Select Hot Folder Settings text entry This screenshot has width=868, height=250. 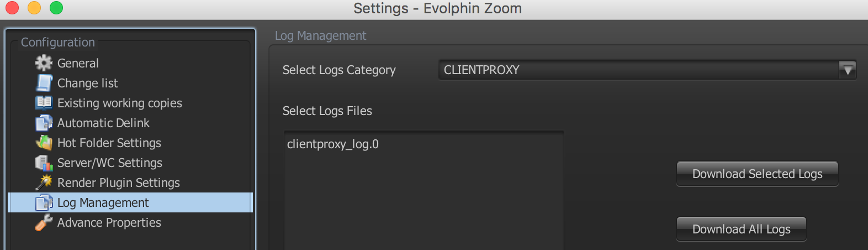coord(109,143)
